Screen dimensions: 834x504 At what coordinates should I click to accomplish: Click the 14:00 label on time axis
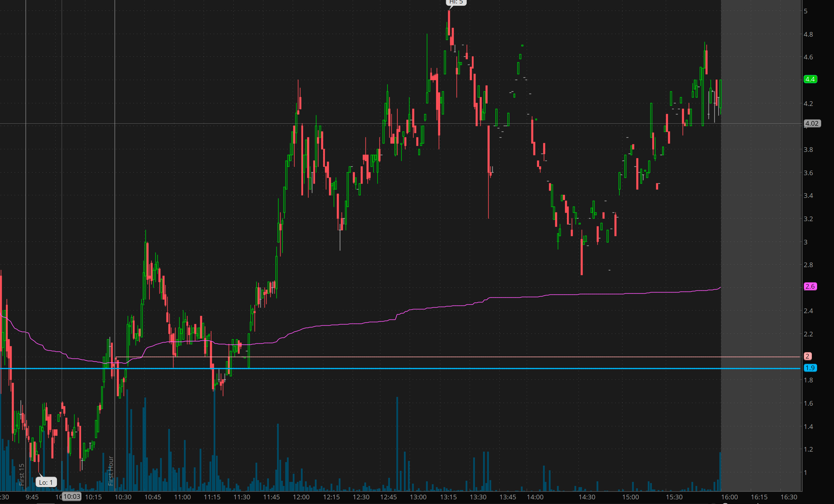point(535,497)
